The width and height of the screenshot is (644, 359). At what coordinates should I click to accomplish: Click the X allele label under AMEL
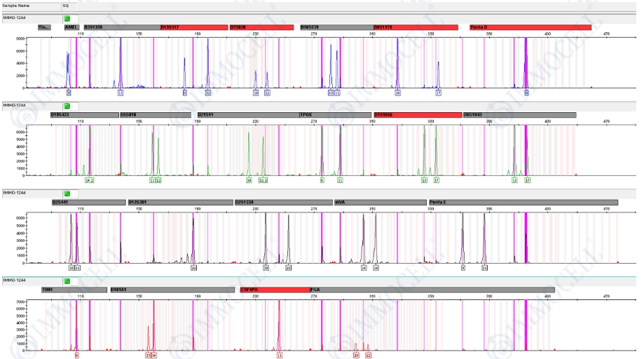[69, 93]
